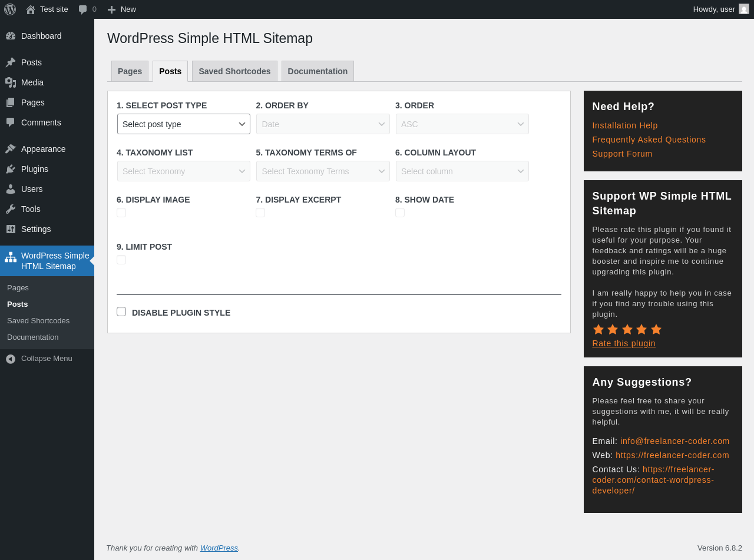Click the Comments icon in sidebar
Screen dimensions: 754x560
[11, 122]
